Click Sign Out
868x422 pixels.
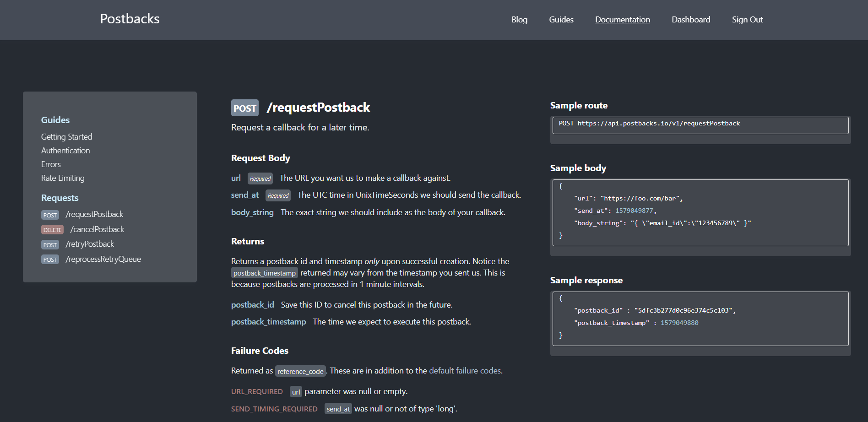point(747,20)
